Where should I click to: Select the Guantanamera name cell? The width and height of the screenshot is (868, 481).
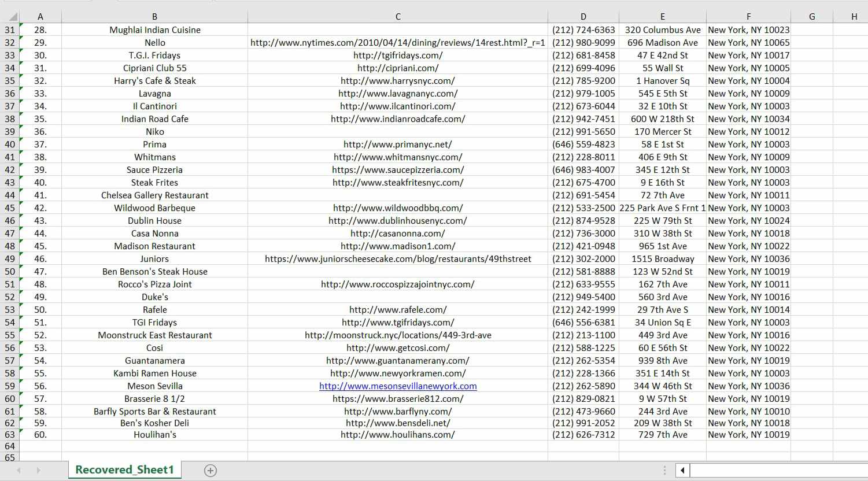click(x=155, y=361)
